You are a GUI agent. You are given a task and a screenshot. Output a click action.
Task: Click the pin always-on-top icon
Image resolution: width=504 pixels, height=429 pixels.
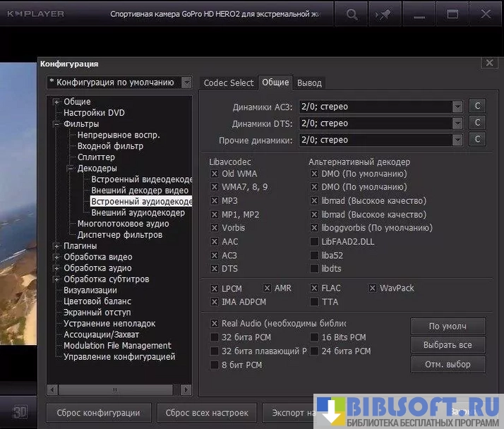(x=385, y=14)
